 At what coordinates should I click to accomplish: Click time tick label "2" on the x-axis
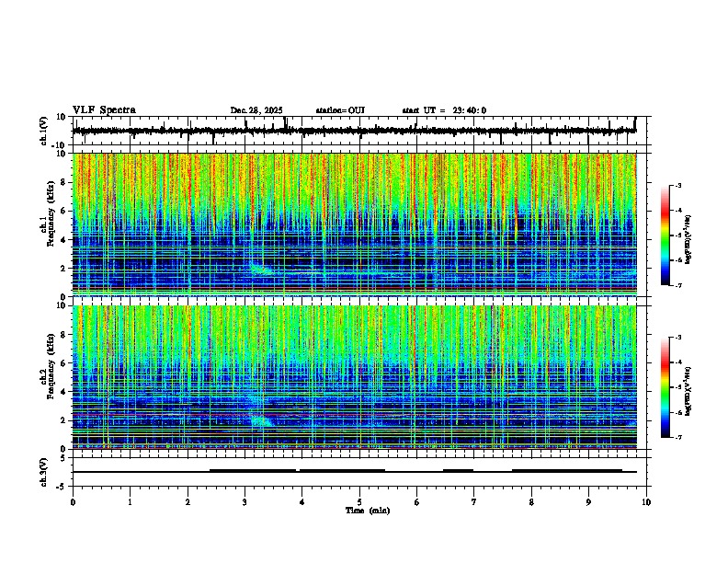[188, 502]
